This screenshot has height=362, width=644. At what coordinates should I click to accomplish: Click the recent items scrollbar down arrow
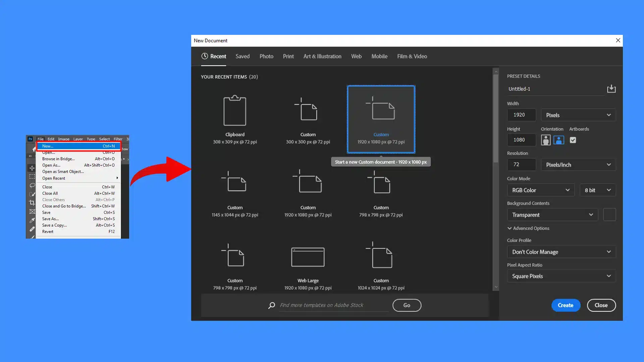coord(496,287)
